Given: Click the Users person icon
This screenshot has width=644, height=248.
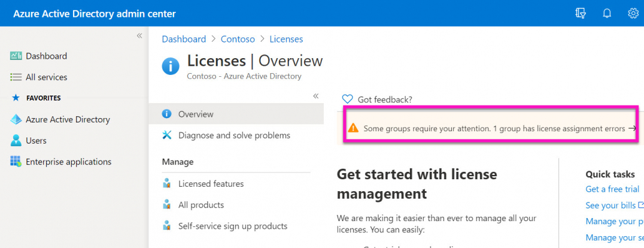Looking at the screenshot, I should pyautogui.click(x=16, y=141).
